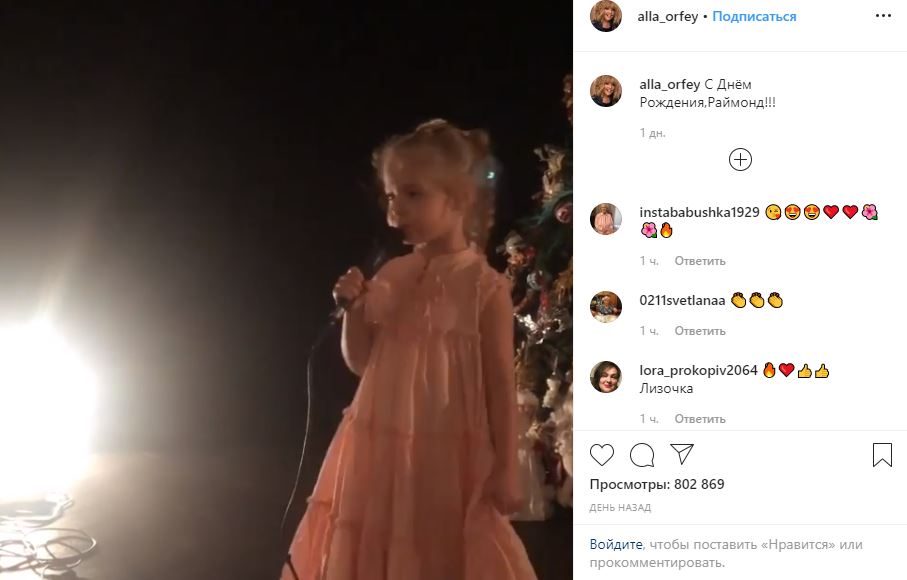Save the post with the bookmark icon
Screen dimensions: 907x580
[882, 455]
